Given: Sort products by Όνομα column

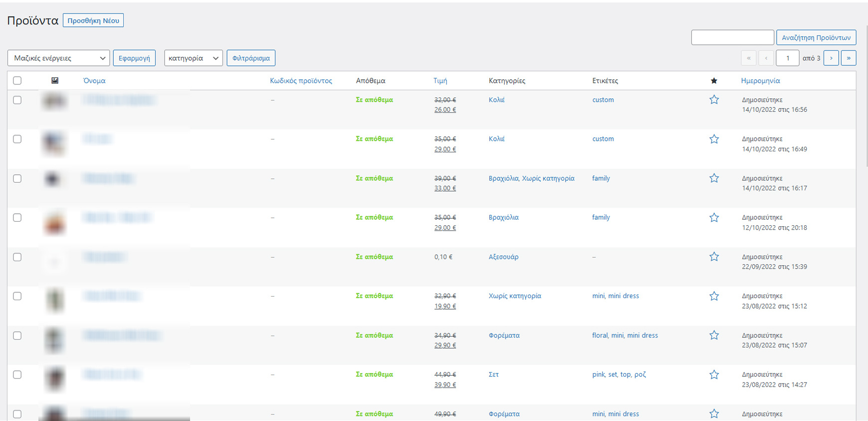Looking at the screenshot, I should click(x=94, y=80).
